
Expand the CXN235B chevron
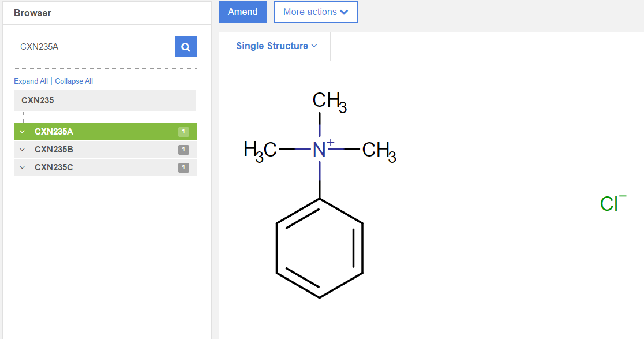click(x=22, y=150)
